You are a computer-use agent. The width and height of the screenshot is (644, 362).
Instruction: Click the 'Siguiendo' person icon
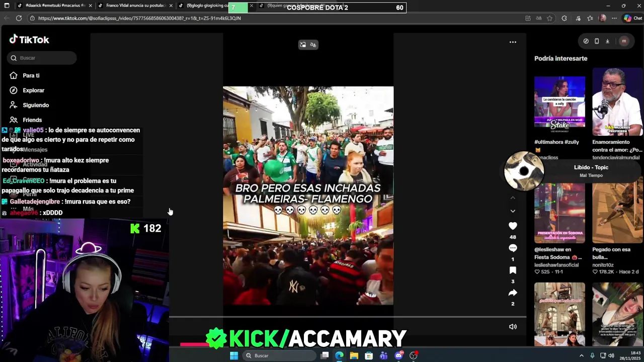pos(14,105)
